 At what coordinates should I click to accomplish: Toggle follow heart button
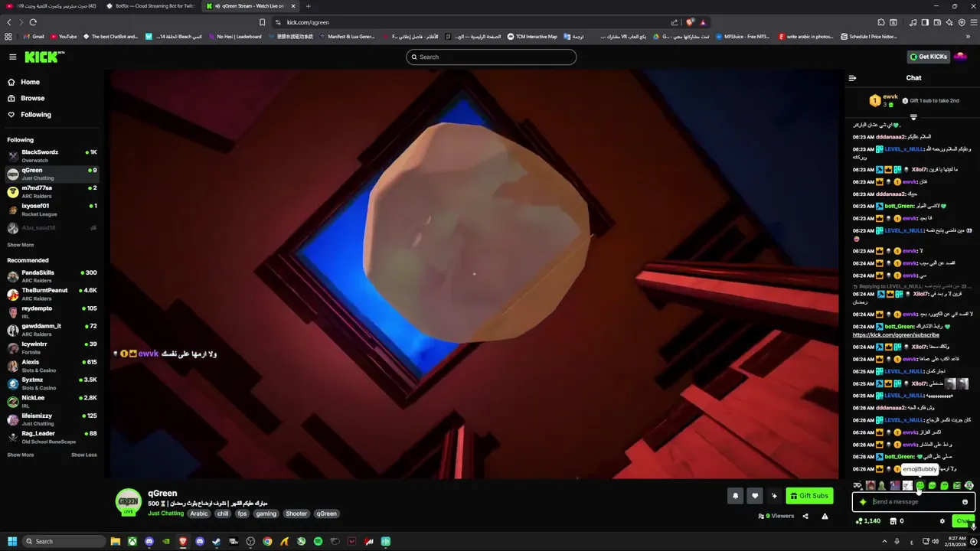point(754,496)
